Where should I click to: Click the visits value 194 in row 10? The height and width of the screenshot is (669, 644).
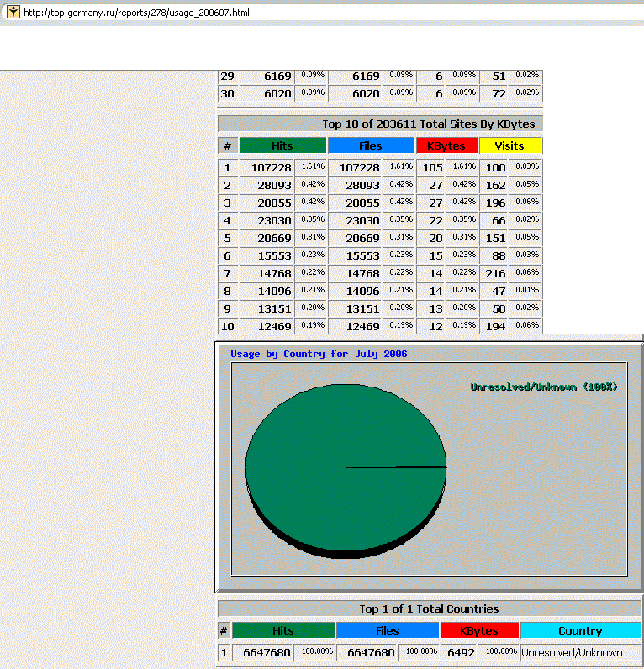click(495, 326)
